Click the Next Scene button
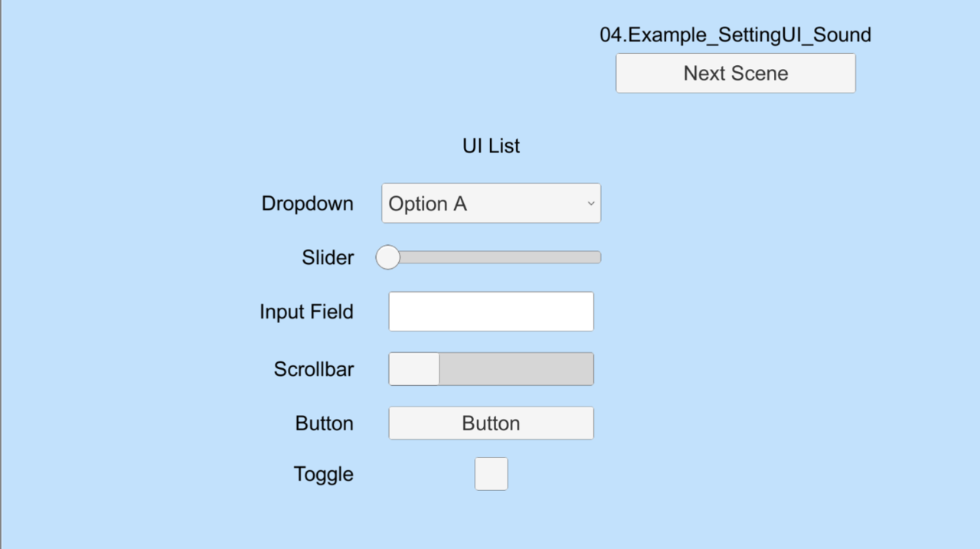This screenshot has height=549, width=980. tap(735, 74)
